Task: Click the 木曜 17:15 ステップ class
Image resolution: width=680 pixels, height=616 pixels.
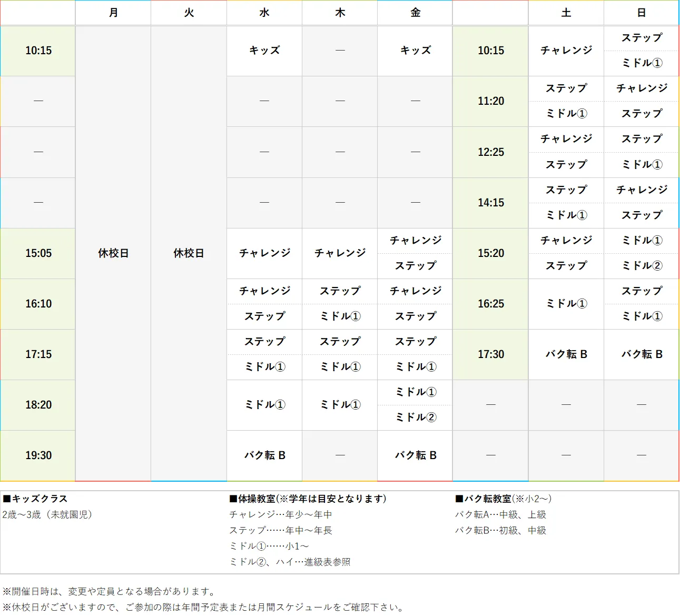Action: pos(339,342)
